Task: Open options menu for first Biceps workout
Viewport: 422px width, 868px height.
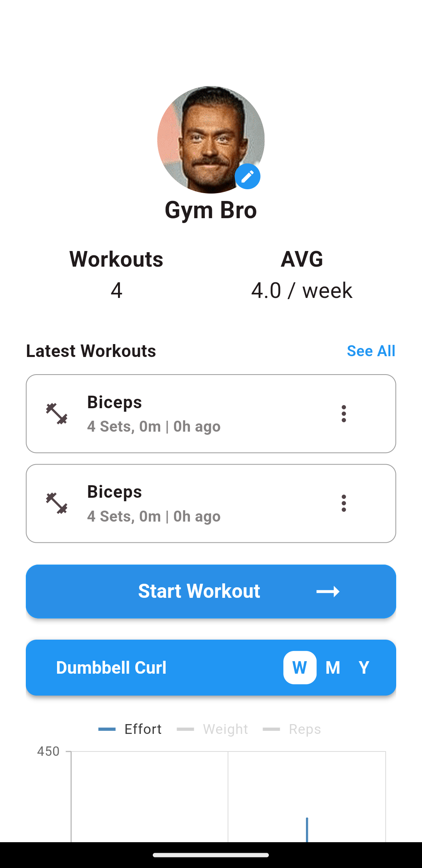Action: click(343, 414)
